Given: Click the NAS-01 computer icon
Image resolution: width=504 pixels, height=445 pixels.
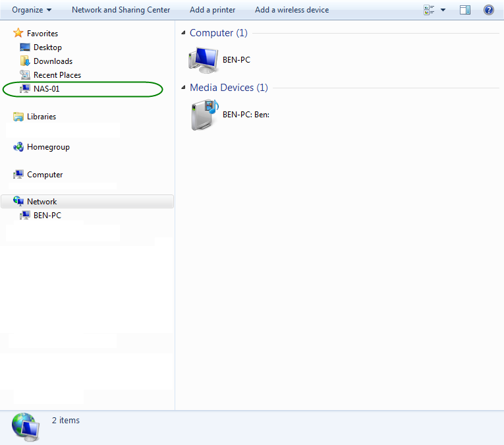Looking at the screenshot, I should click(x=25, y=89).
